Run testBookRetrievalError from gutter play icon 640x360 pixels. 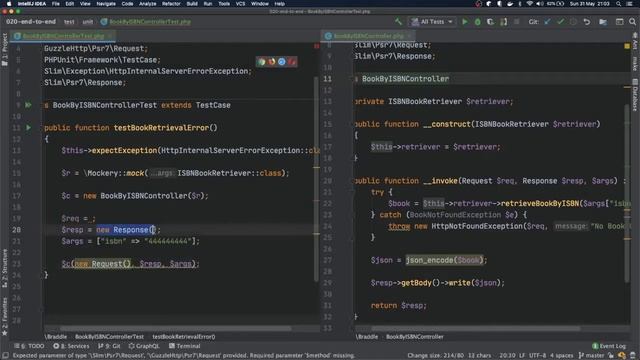(x=29, y=128)
